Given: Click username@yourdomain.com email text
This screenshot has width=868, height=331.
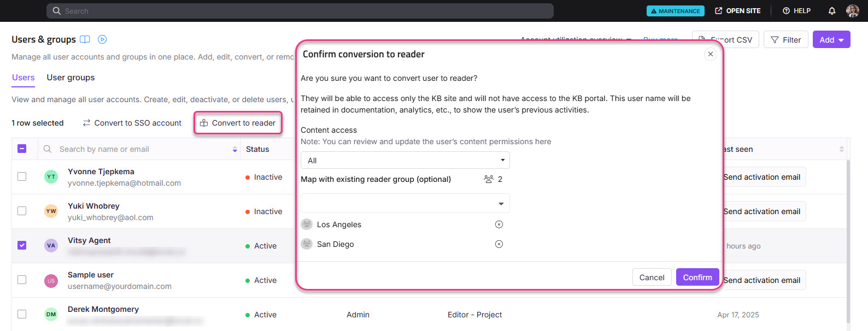Looking at the screenshot, I should [120, 286].
